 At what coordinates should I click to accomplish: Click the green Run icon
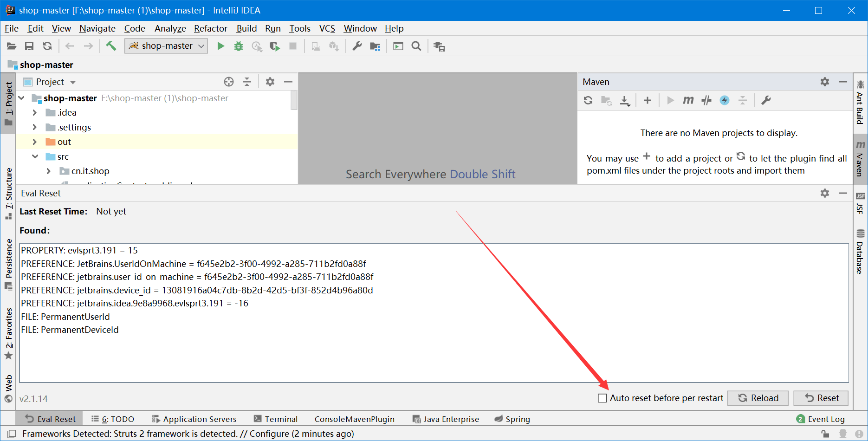click(221, 46)
